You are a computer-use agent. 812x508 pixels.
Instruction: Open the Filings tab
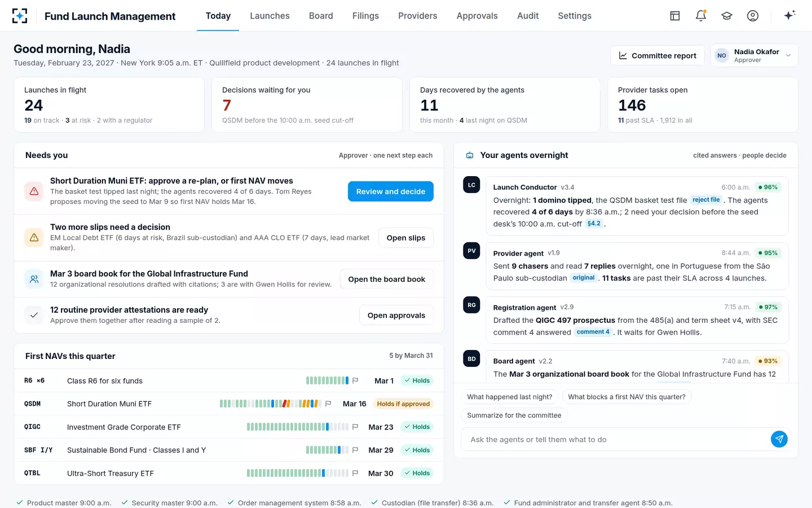tap(365, 16)
